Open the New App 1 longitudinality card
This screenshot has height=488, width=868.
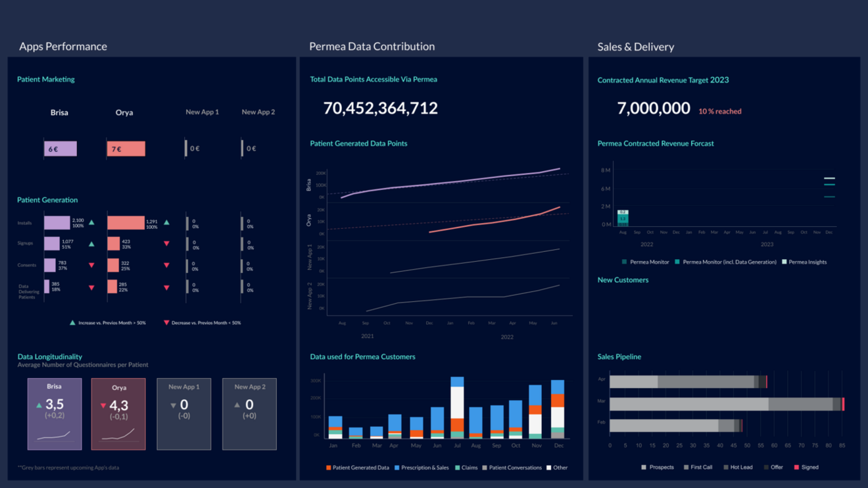184,414
